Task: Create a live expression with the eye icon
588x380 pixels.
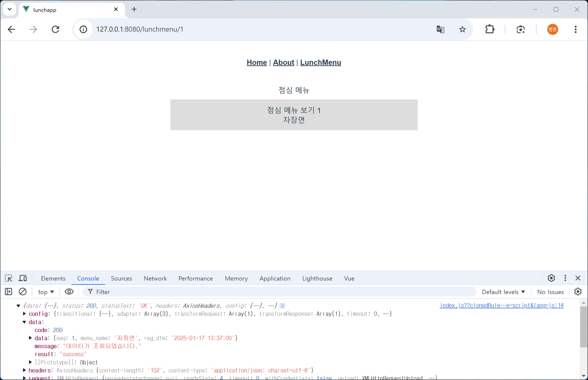Action: [x=69, y=292]
